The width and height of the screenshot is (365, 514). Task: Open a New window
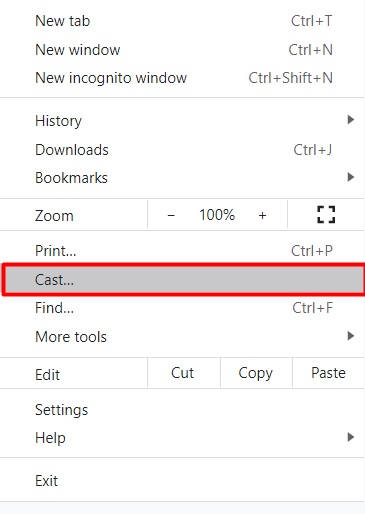182,50
